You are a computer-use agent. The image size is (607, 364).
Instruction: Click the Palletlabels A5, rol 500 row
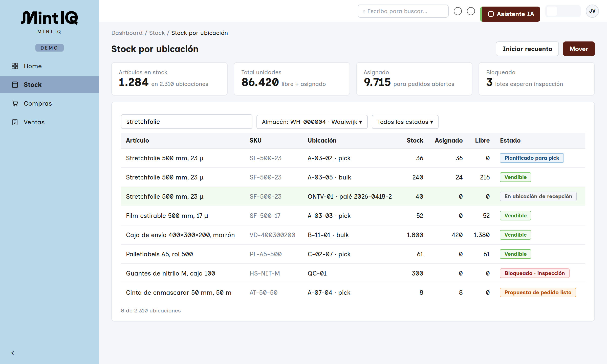353,254
